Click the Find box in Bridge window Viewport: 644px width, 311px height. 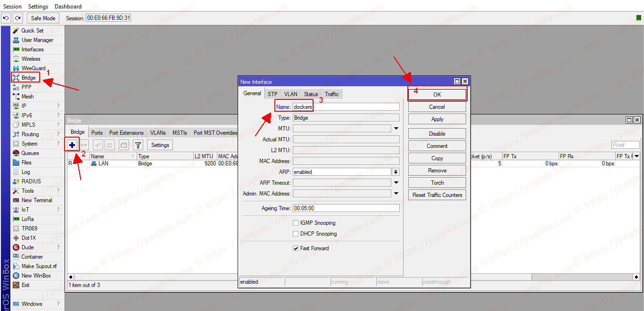point(626,145)
